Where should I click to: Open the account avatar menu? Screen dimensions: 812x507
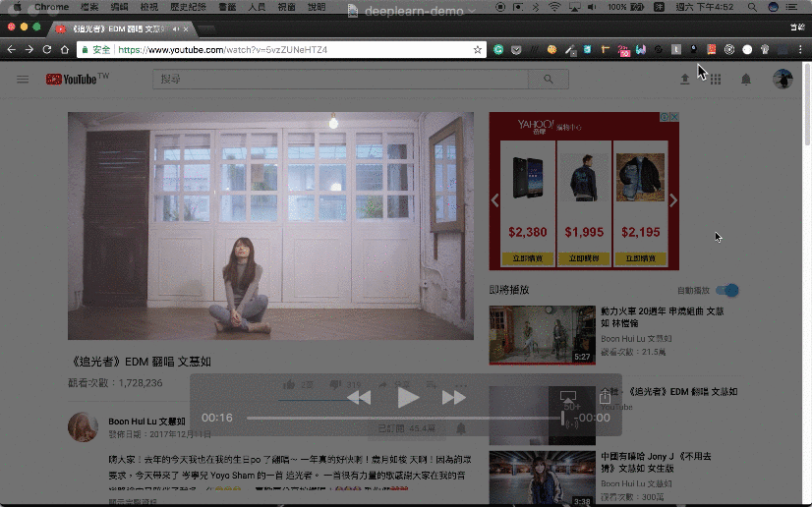click(x=783, y=80)
